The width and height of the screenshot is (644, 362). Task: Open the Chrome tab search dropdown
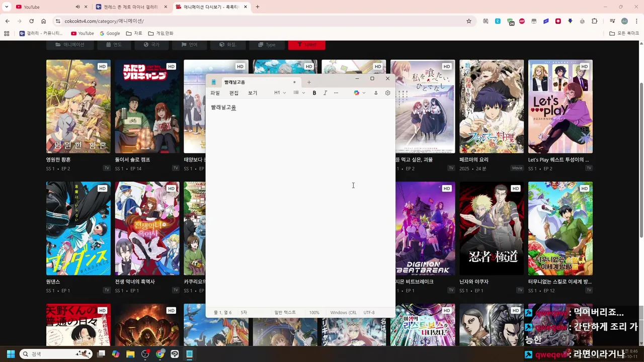tap(7, 7)
